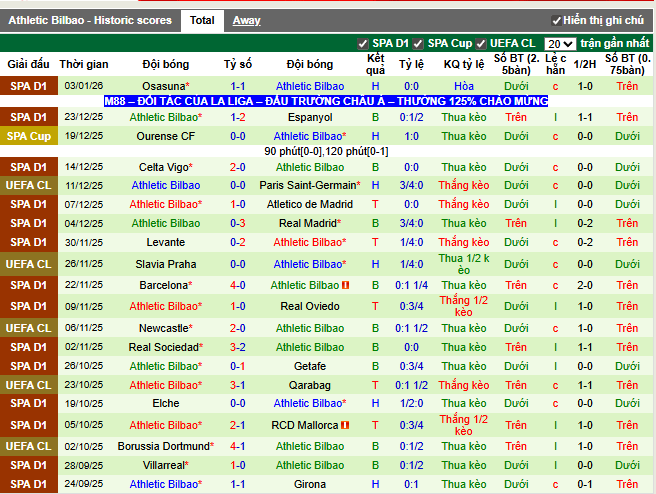Click the 3-2 score at Real Sociedad

coord(238,347)
